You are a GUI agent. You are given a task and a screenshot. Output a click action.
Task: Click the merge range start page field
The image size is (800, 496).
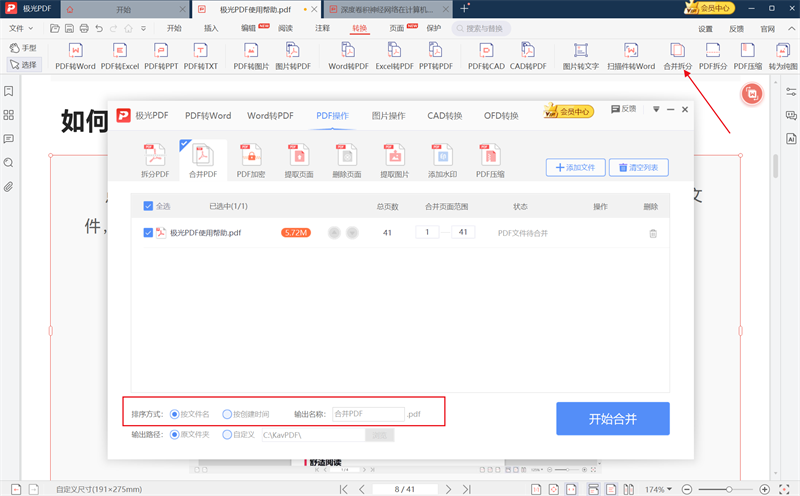click(428, 232)
